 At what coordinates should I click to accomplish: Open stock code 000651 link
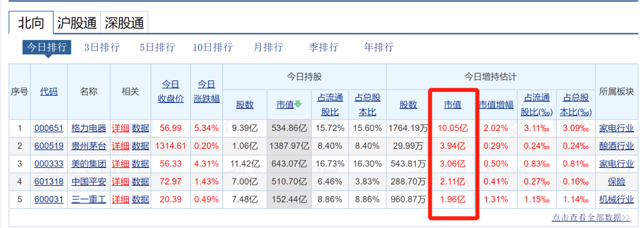click(x=49, y=129)
